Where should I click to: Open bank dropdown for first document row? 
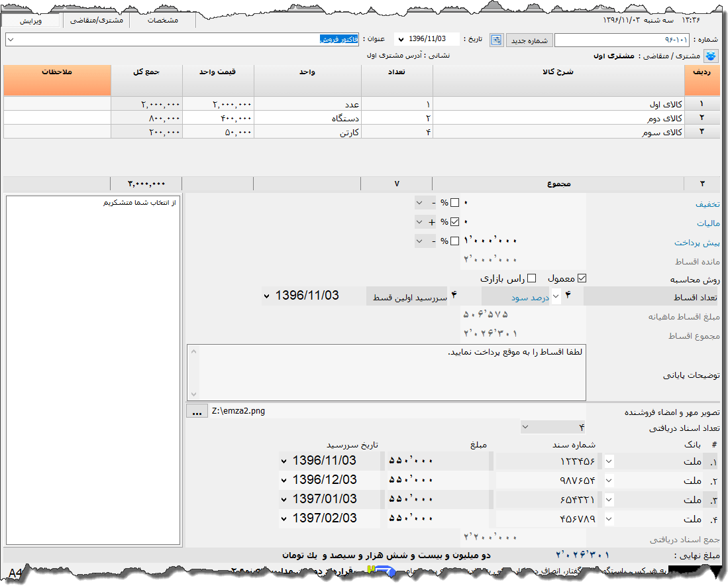click(x=609, y=461)
